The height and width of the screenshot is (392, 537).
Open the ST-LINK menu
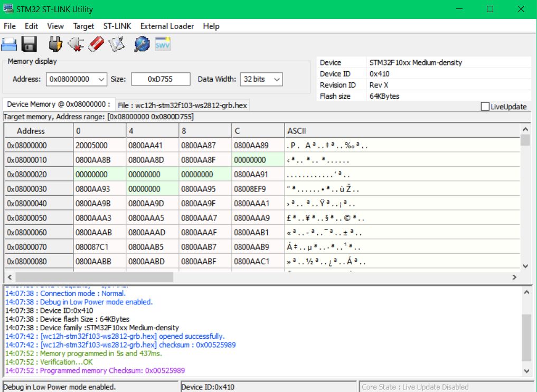[x=117, y=26]
